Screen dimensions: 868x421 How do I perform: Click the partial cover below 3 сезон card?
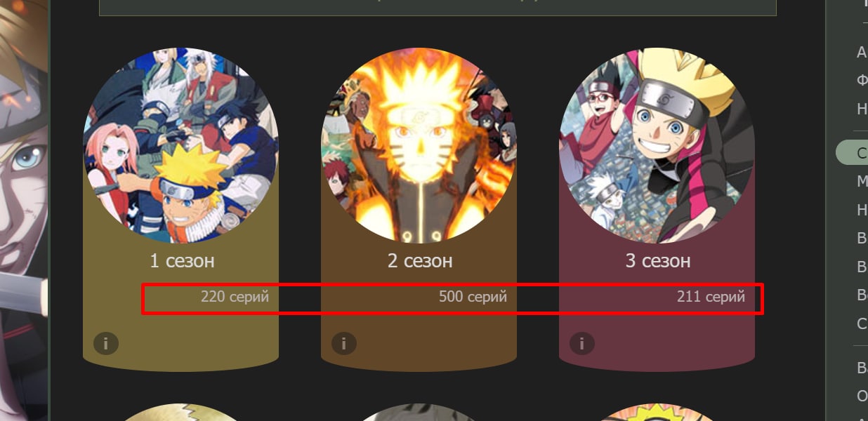(x=657, y=412)
